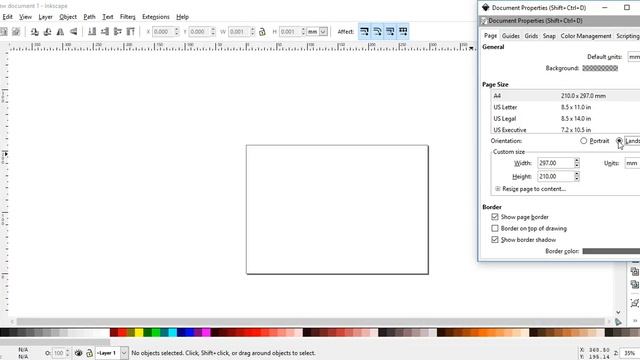Toggle scale rounded corners Affect button
Screen dimensions: 640x360
tap(378, 31)
